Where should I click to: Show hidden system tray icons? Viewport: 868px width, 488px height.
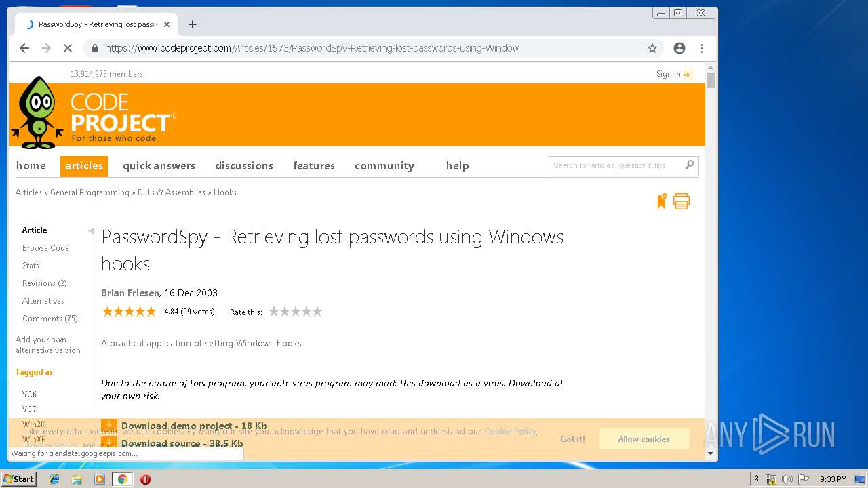click(x=756, y=479)
